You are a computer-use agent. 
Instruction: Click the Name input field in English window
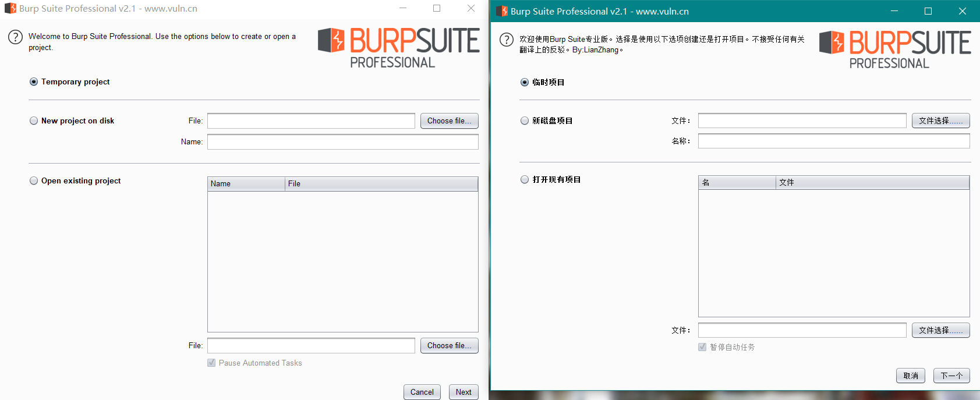[x=343, y=142]
